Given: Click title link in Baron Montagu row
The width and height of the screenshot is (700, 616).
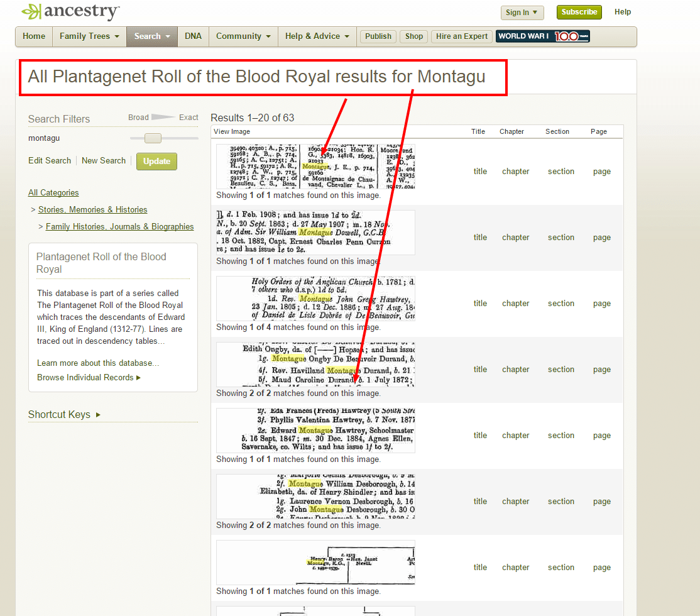Looking at the screenshot, I should coord(480,568).
